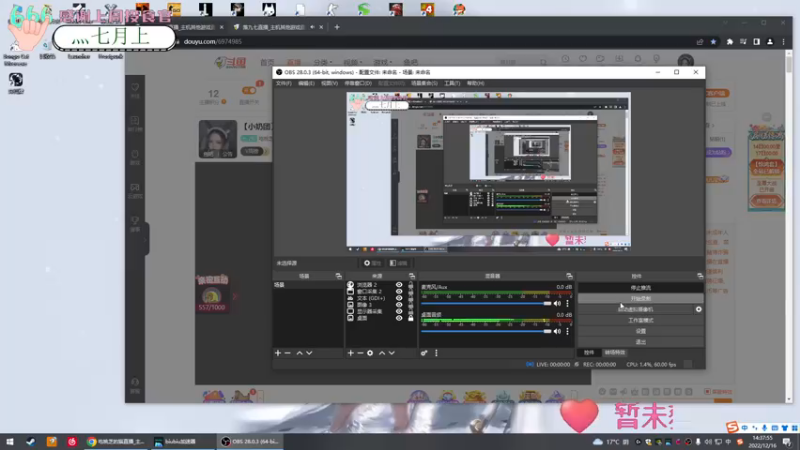Screen dimensions: 800x450
Task: Move the scene up in the Scenes panel
Action: 299,353
